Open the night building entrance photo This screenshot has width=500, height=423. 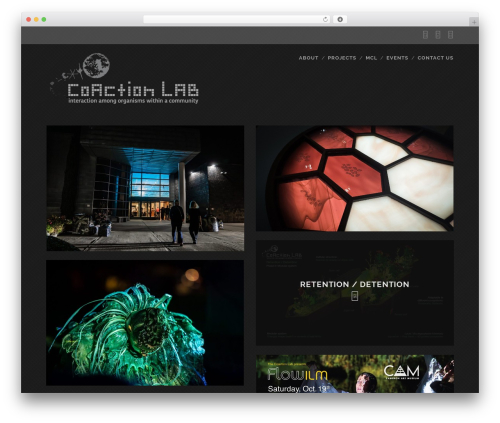click(x=145, y=188)
